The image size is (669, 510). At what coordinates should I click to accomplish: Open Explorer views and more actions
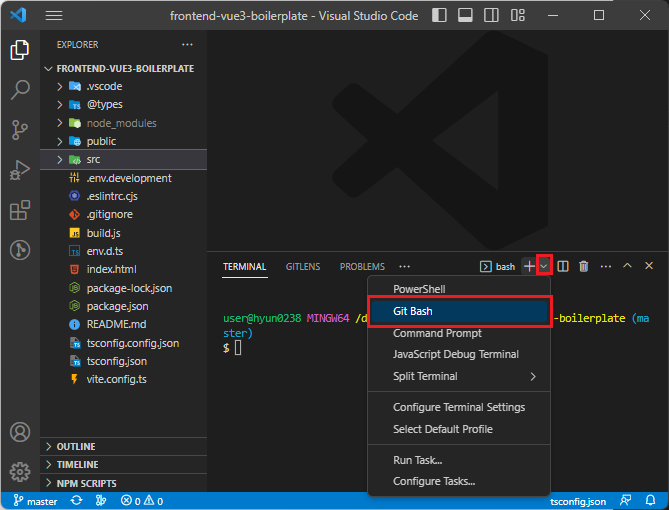click(x=187, y=44)
